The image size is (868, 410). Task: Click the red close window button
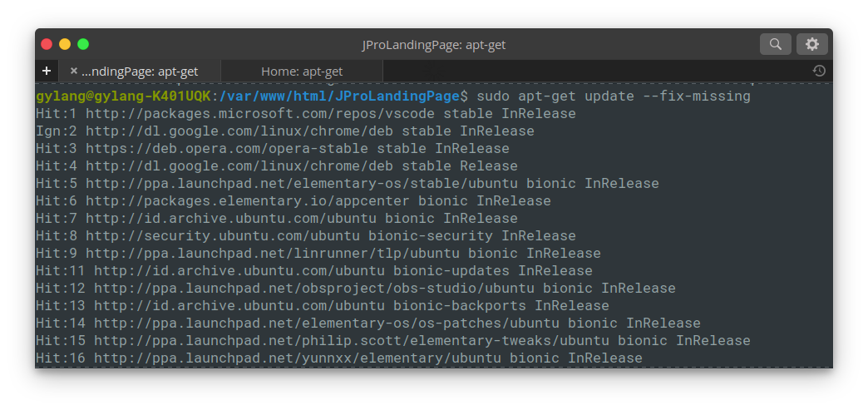pyautogui.click(x=47, y=44)
